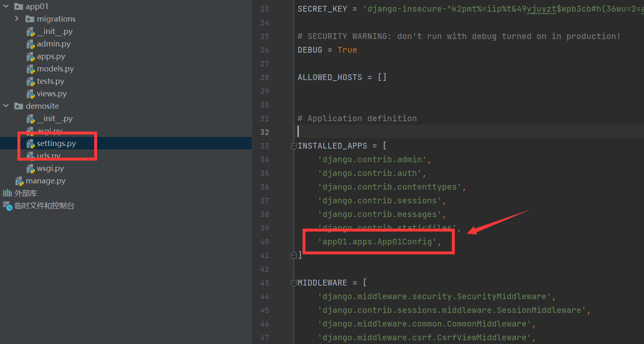644x344 pixels.
Task: Open app01 __init__.py file
Action: coord(55,31)
